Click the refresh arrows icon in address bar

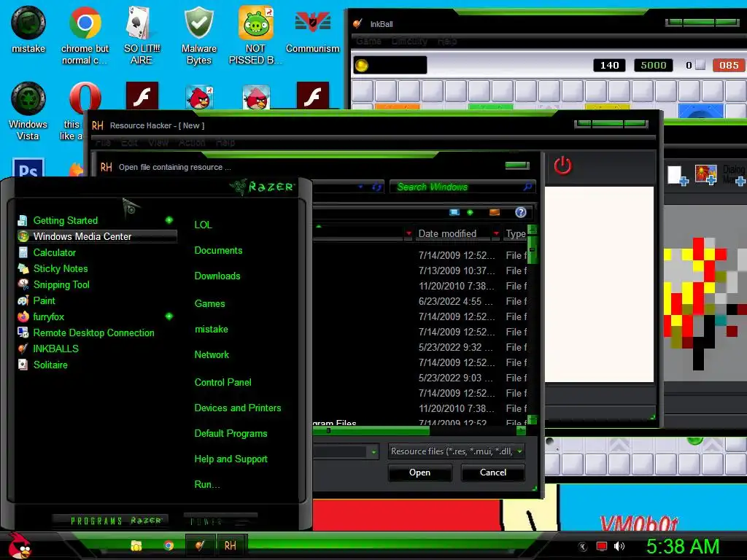pos(377,187)
